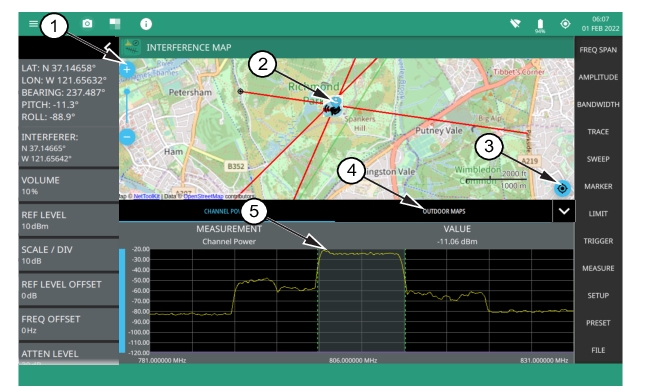Capture a screenshot with the camera icon
The image size is (654, 389).
[x=87, y=24]
